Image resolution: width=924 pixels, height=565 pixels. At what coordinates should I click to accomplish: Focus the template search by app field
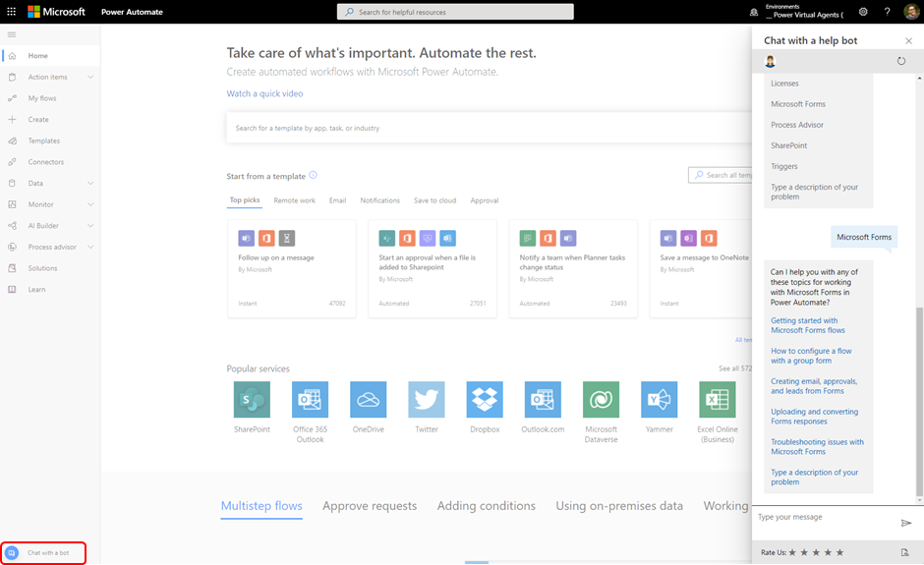[x=490, y=128]
